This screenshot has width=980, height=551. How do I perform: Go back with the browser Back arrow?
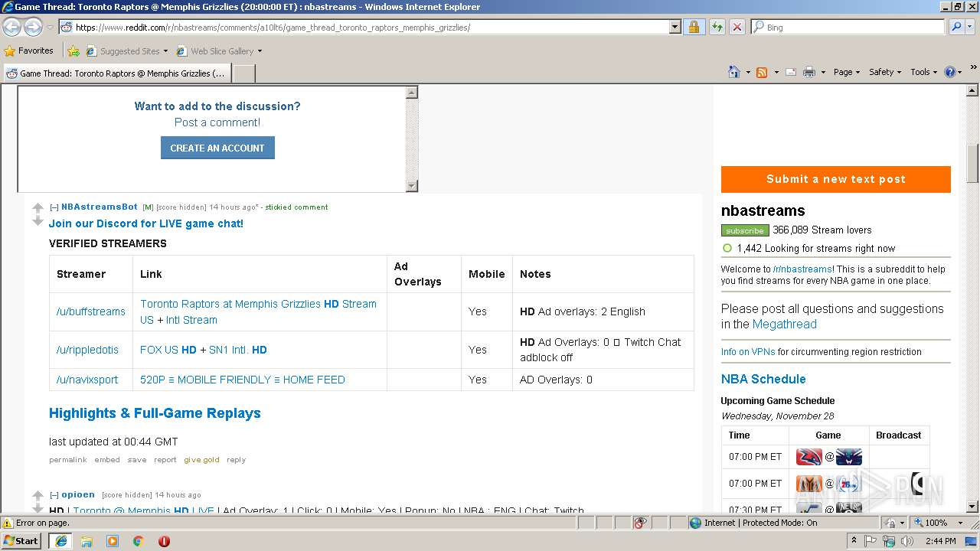(x=12, y=27)
